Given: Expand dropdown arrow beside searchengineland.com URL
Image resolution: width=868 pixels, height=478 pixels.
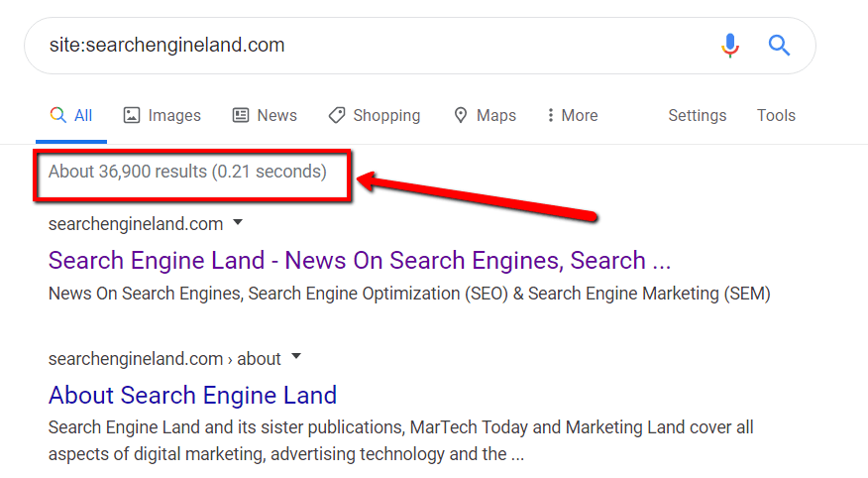Looking at the screenshot, I should tap(238, 222).
